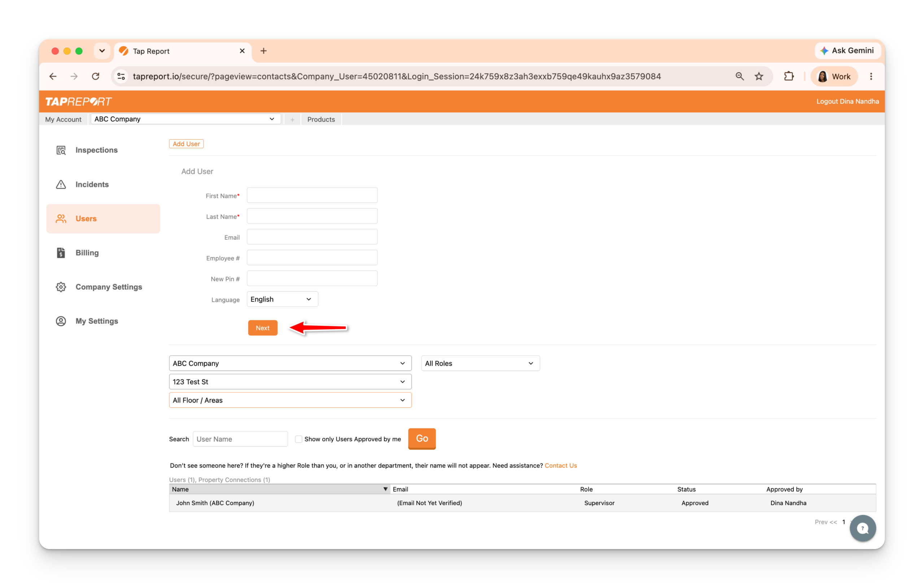Viewport: 924px width, 588px height.
Task: Go back to the previous page
Action: pos(53,77)
